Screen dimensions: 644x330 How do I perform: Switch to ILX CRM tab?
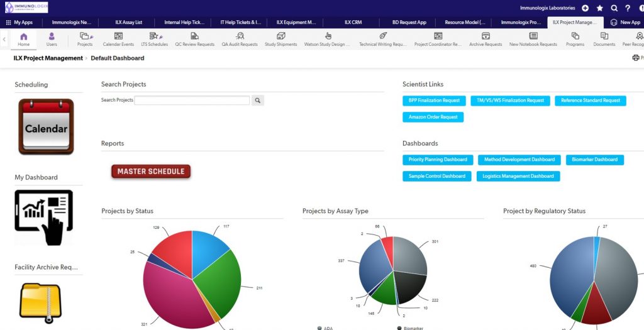(353, 22)
